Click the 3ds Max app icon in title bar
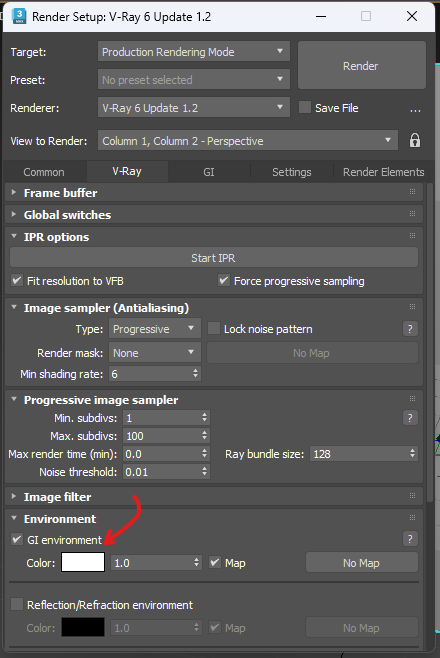This screenshot has width=440, height=658. point(19,16)
